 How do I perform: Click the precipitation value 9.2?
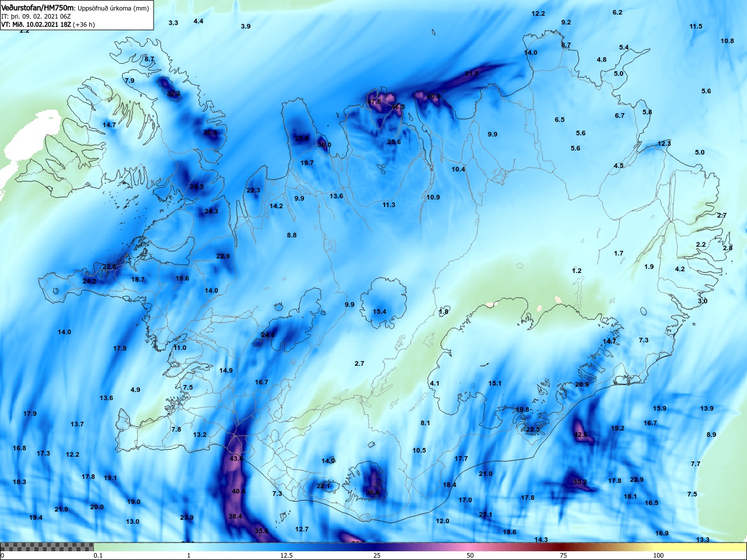pyautogui.click(x=566, y=22)
